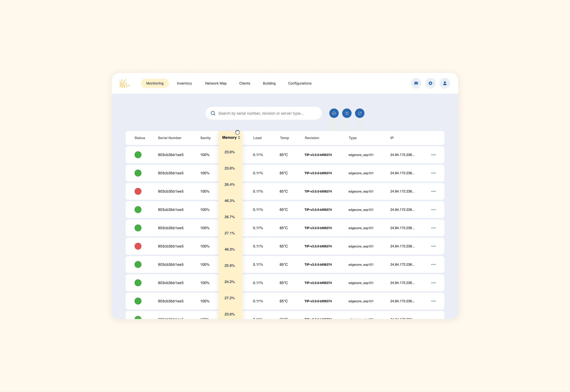Open the settings gear icon
This screenshot has height=392, width=570.
click(x=430, y=83)
